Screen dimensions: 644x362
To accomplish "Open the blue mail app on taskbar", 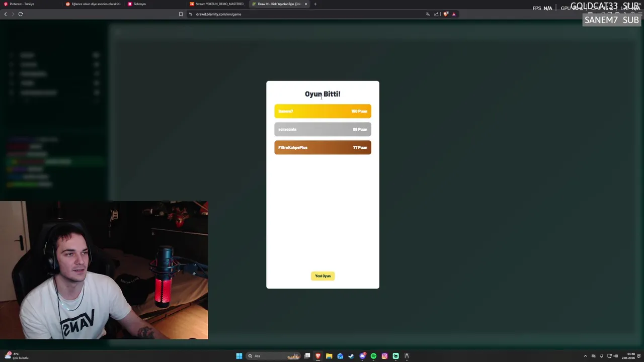I will coord(340,356).
